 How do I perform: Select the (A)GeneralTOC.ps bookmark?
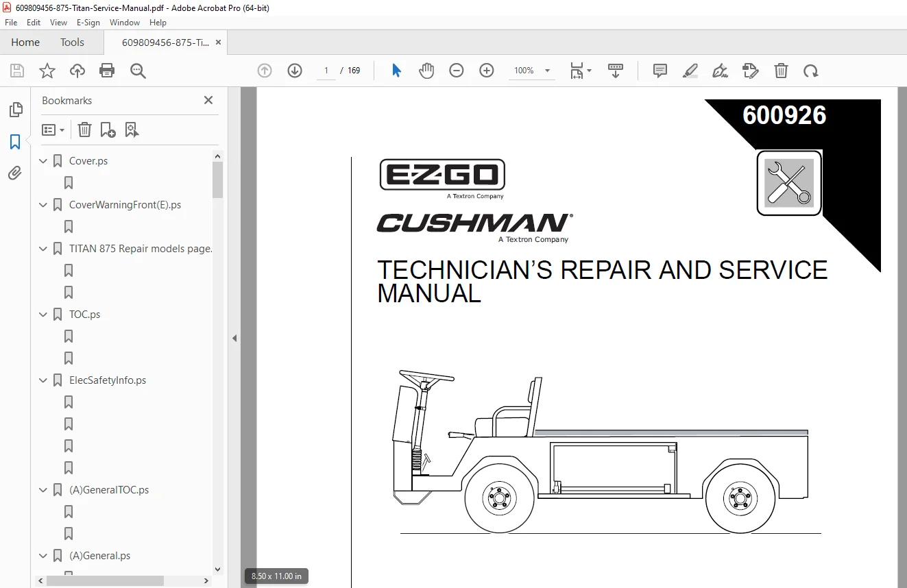tap(109, 490)
